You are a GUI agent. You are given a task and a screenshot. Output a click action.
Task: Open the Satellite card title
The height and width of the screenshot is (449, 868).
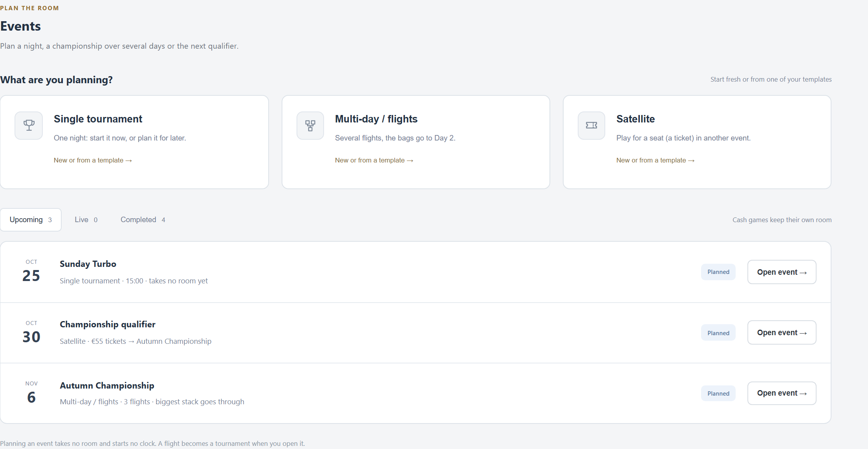635,119
